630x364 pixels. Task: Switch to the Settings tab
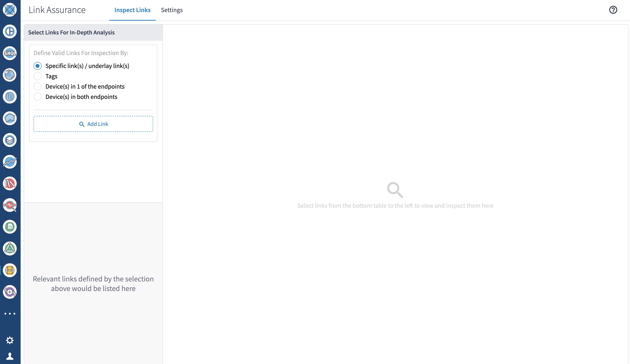click(x=172, y=10)
